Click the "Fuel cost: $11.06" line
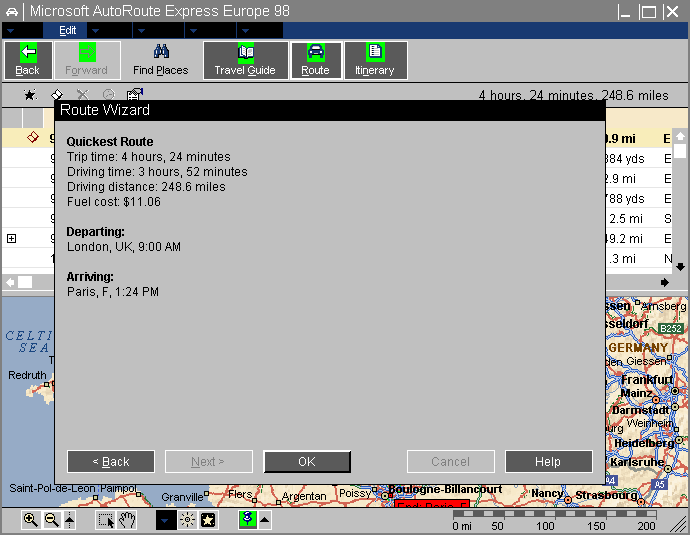 tap(114, 202)
